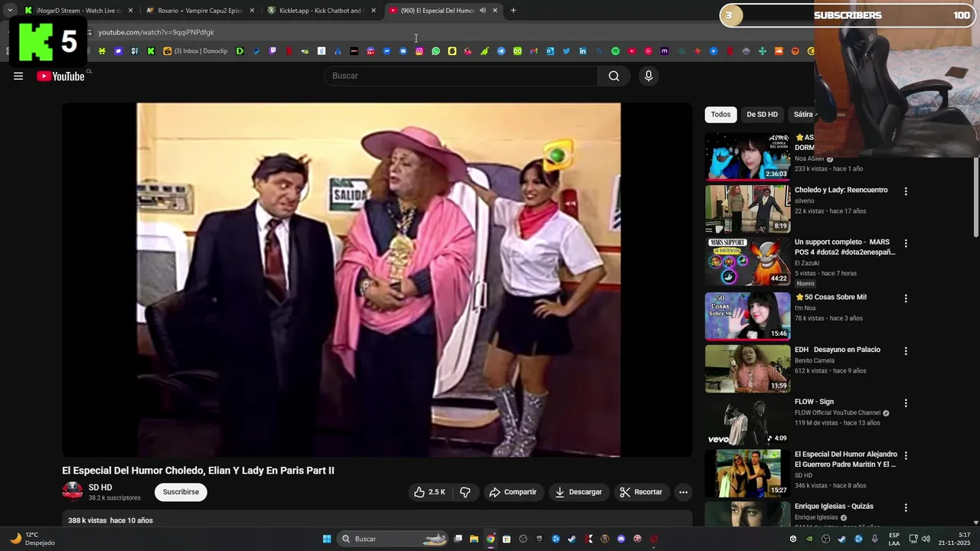980x551 pixels.
Task: Open the Twitter bird bookmark icon
Action: [567, 51]
